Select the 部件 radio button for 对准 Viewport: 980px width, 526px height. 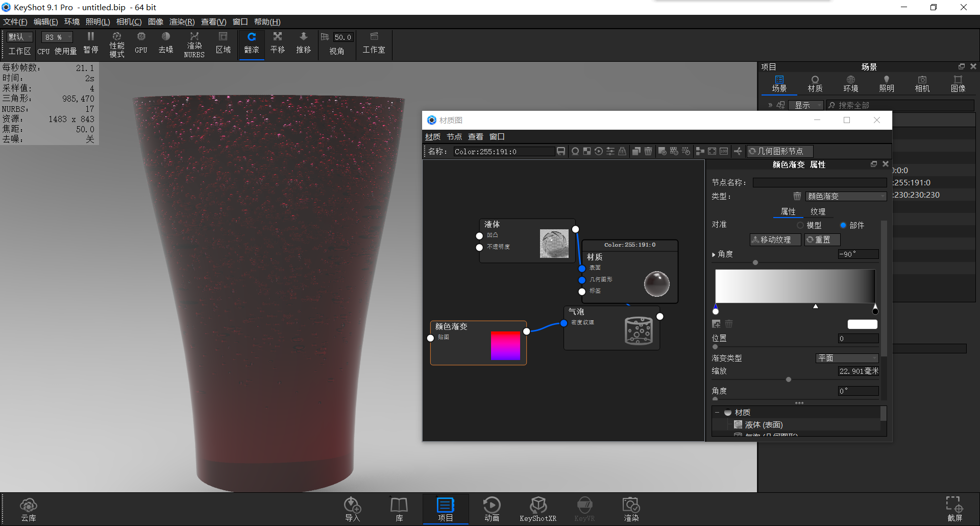point(844,225)
